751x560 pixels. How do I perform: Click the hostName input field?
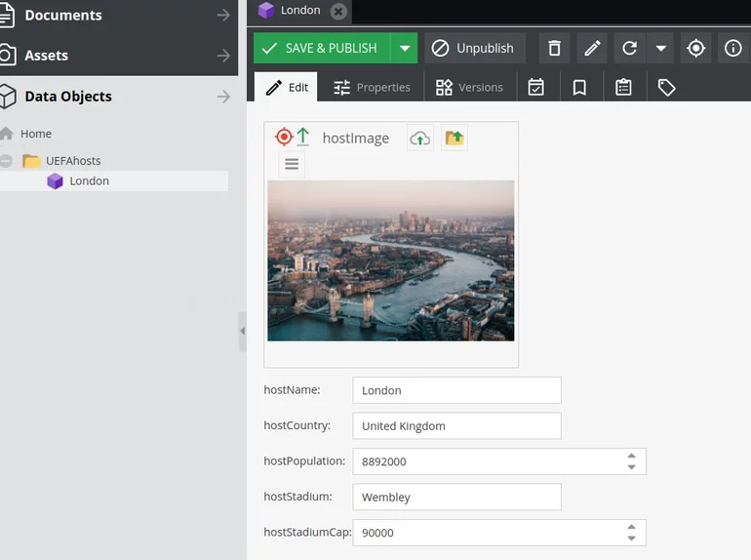(x=456, y=390)
